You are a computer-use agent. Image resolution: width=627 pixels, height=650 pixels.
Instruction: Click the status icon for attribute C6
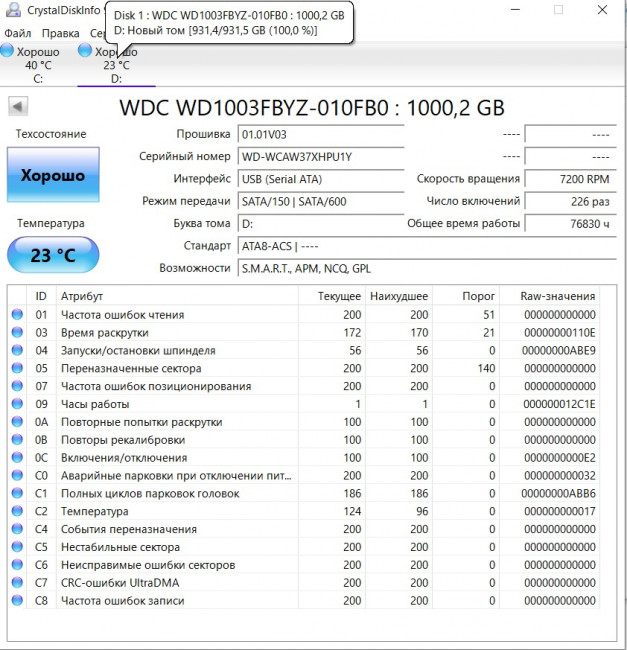coord(17,565)
